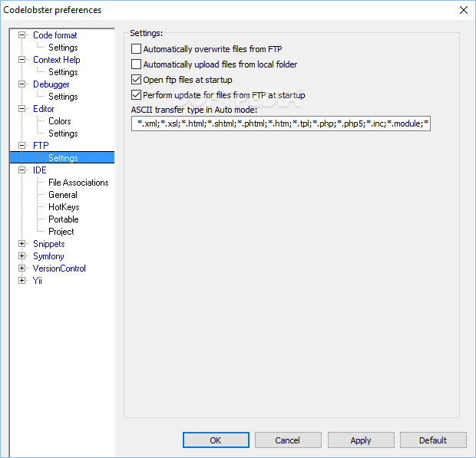Confirm preferences with OK button
This screenshot has height=458, width=476.
pyautogui.click(x=216, y=440)
